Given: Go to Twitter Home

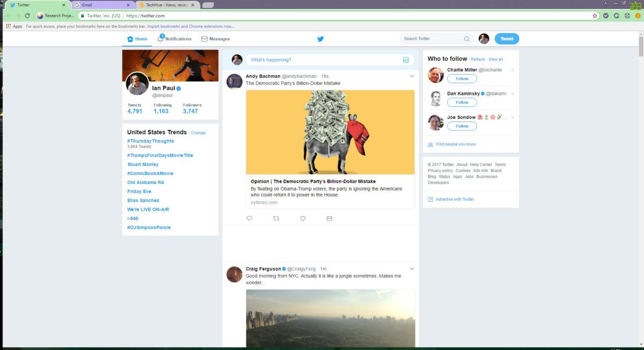Looking at the screenshot, I should (137, 39).
